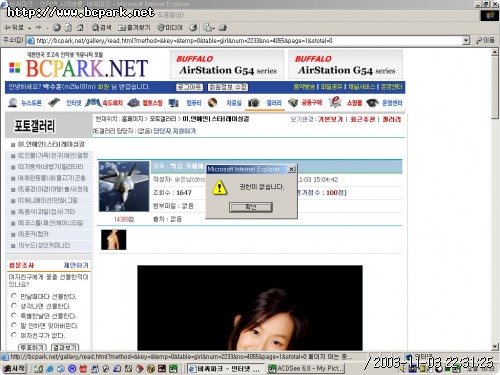Open the 도움말(H) menu
This screenshot has width=500, height=375.
[x=171, y=15]
